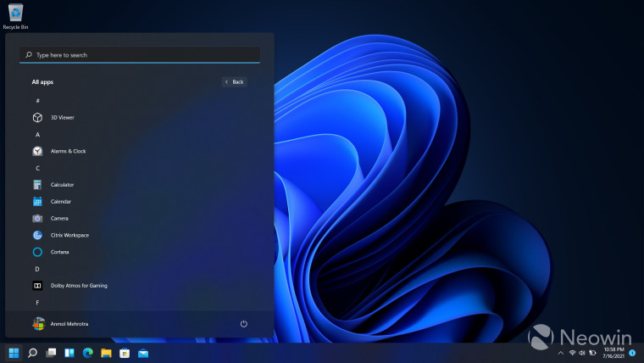Open the Calendar app icon
Screen dimensions: 644x363
click(x=37, y=202)
